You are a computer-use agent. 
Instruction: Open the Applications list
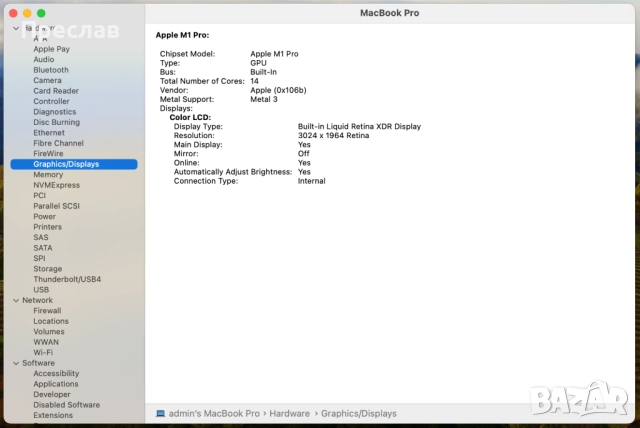point(56,384)
